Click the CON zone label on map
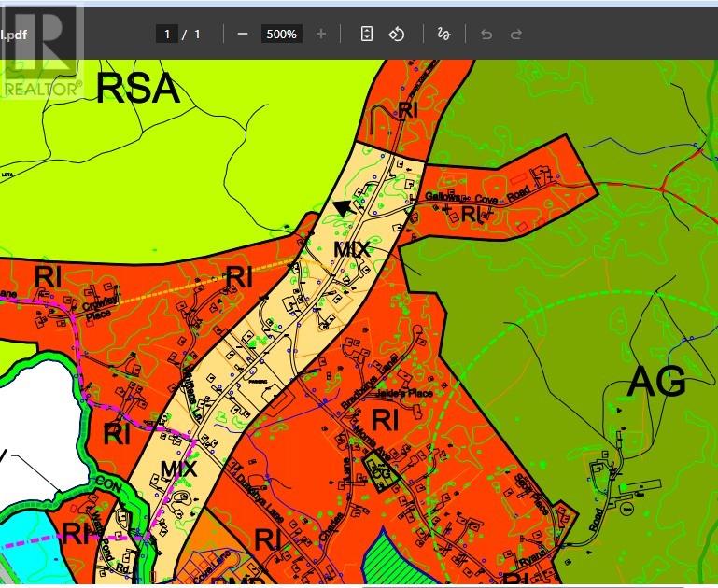718x588 pixels. pyautogui.click(x=107, y=483)
